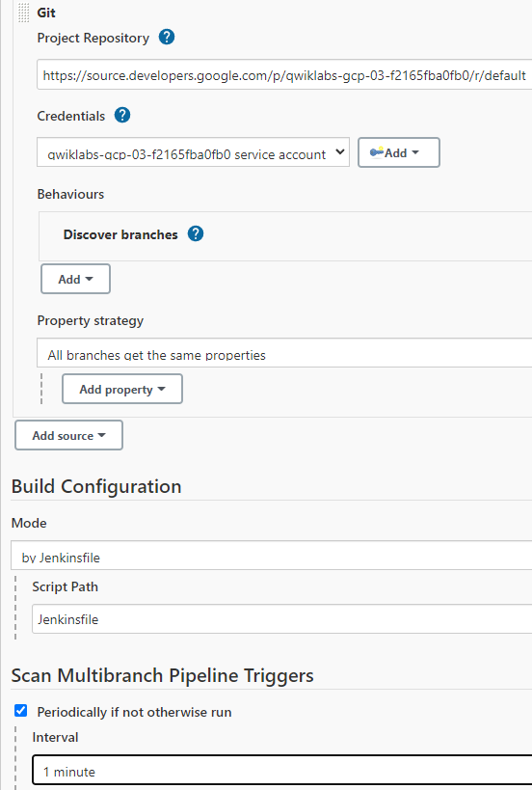Click the Add behaviours button

click(75, 279)
